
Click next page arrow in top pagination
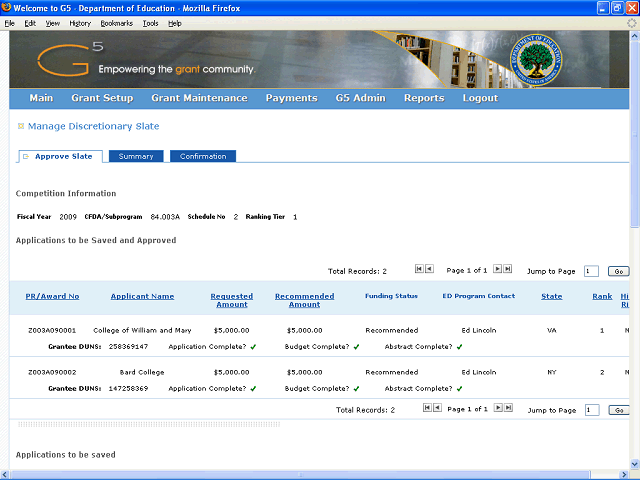(x=498, y=270)
